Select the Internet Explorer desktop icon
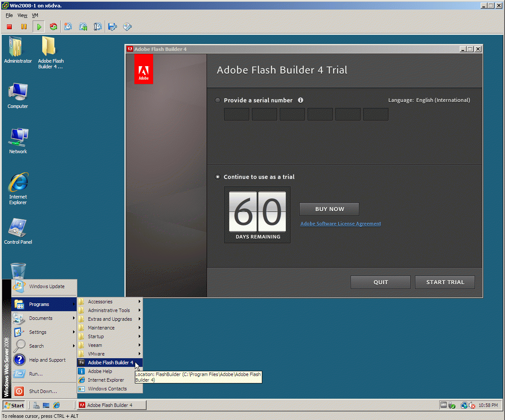Image resolution: width=505 pixels, height=420 pixels. [18, 189]
